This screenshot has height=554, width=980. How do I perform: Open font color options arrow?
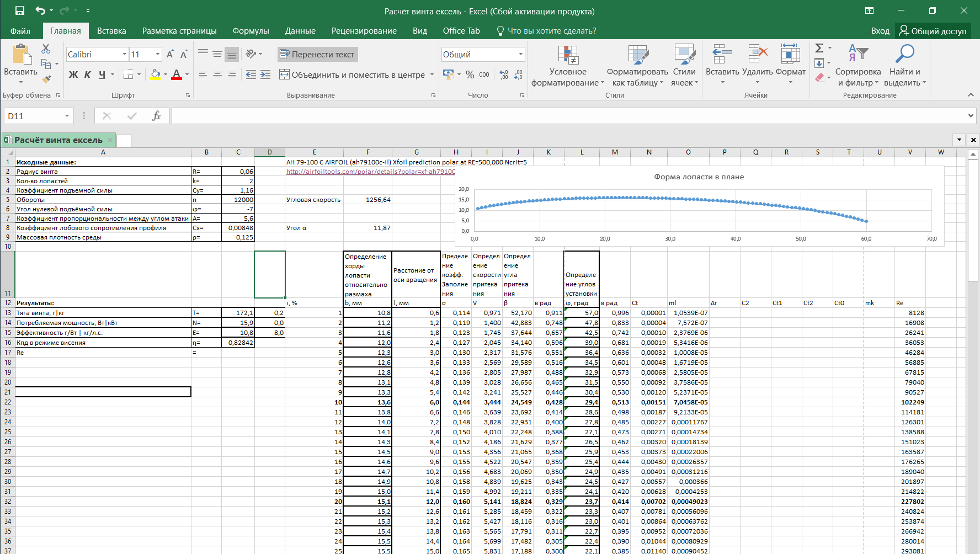(x=187, y=74)
